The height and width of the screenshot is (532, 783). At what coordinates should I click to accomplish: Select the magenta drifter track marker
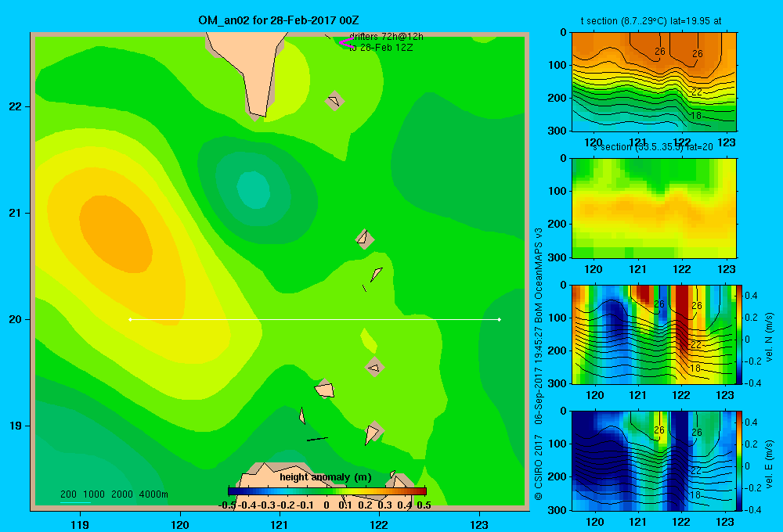coord(347,42)
